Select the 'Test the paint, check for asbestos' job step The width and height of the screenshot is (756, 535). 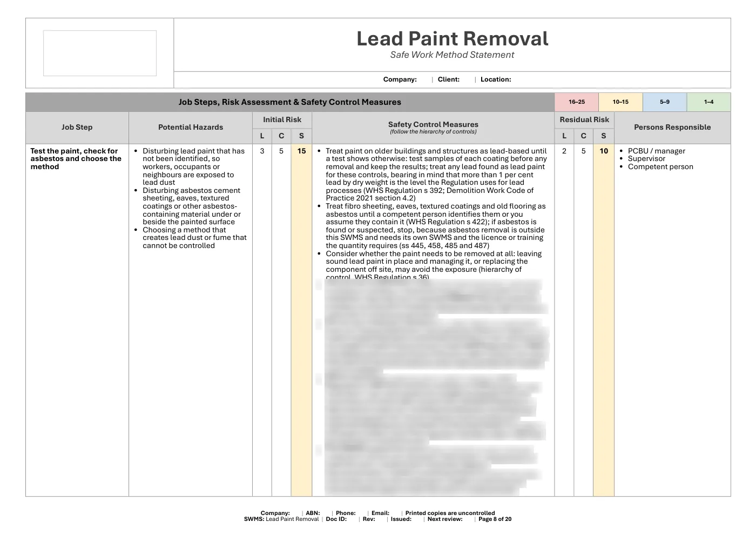click(76, 159)
